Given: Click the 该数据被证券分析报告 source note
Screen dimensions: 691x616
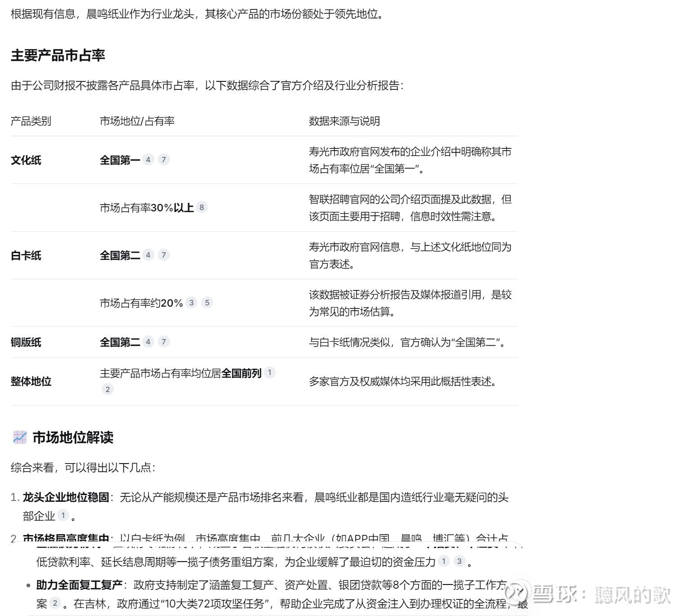Looking at the screenshot, I should pyautogui.click(x=410, y=303).
